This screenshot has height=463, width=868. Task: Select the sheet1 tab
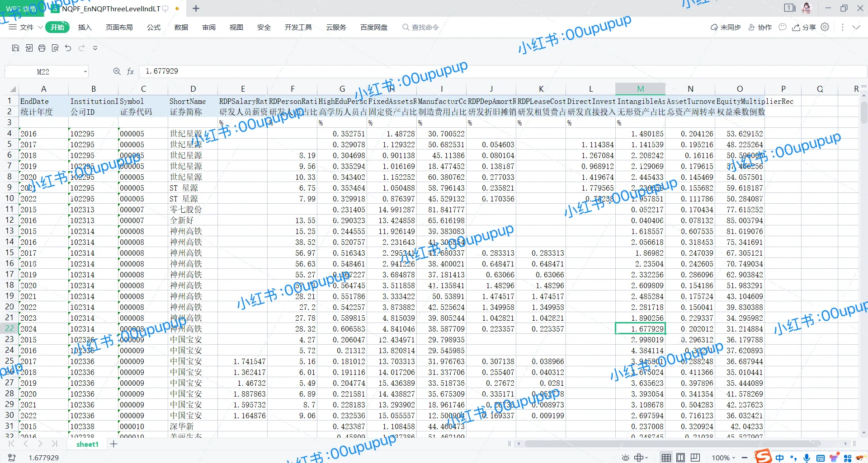tap(87, 444)
